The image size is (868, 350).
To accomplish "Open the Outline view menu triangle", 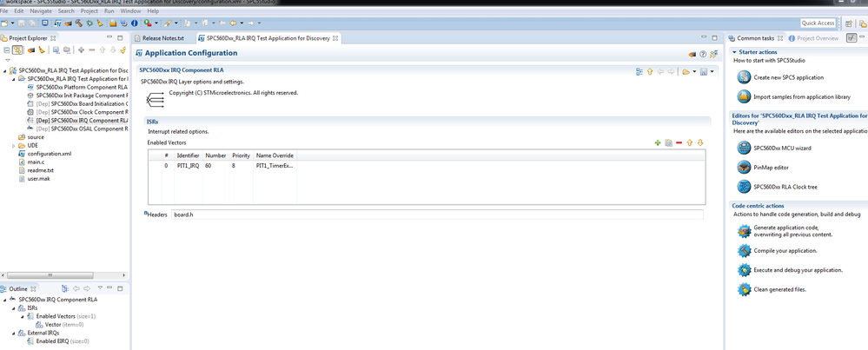I will coord(100,287).
